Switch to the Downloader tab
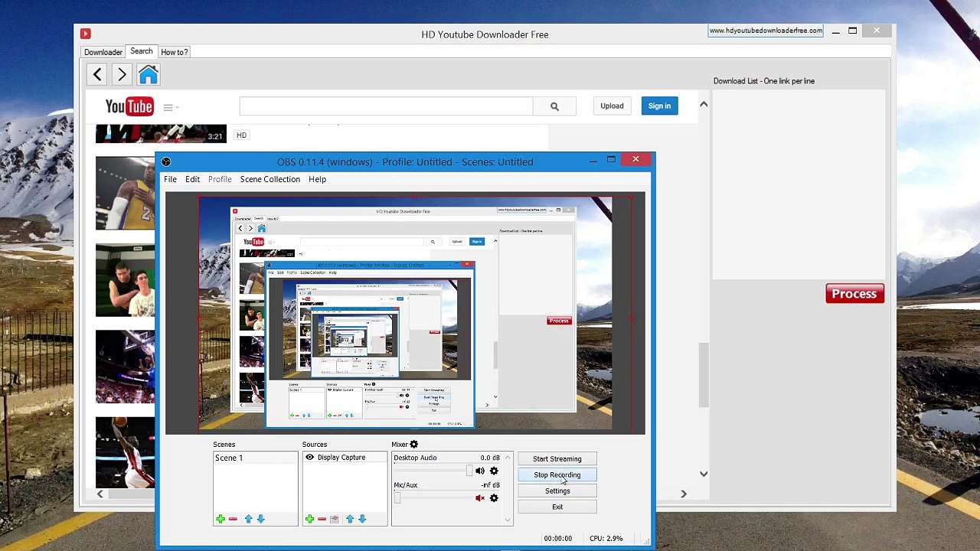980x551 pixels. [x=103, y=52]
